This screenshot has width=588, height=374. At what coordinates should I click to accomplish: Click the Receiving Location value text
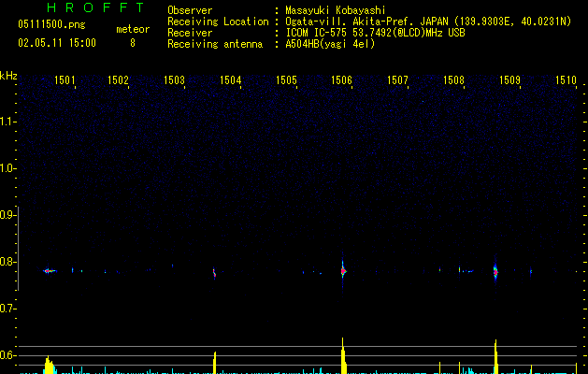[x=428, y=22]
